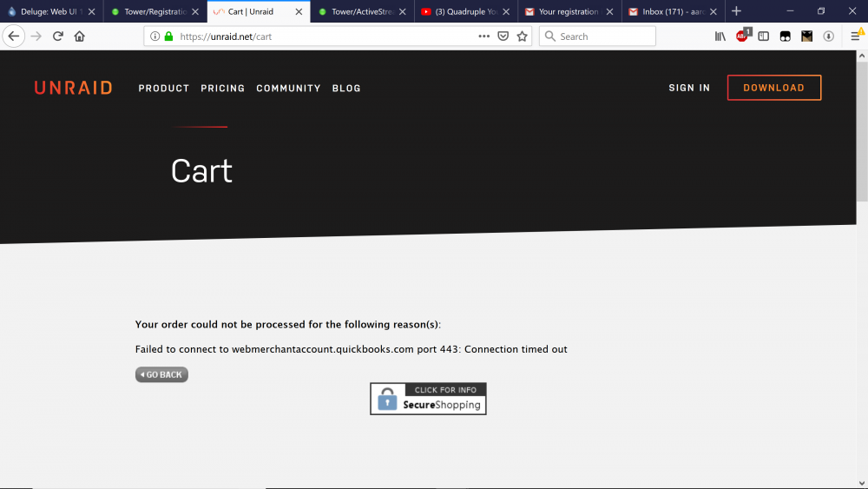Toggle the sidebar view icon
The image size is (868, 489).
[x=763, y=36]
